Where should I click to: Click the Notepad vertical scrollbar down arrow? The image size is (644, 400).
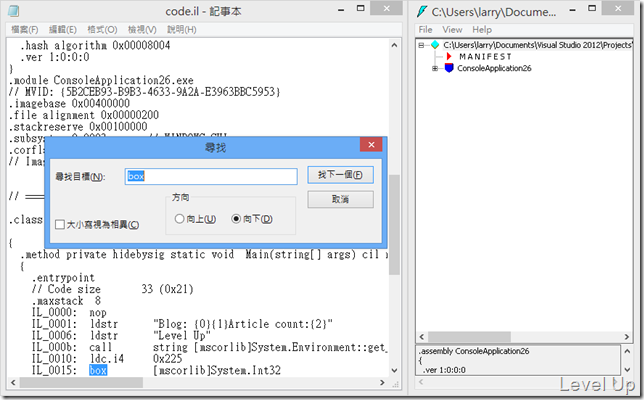pyautogui.click(x=394, y=370)
